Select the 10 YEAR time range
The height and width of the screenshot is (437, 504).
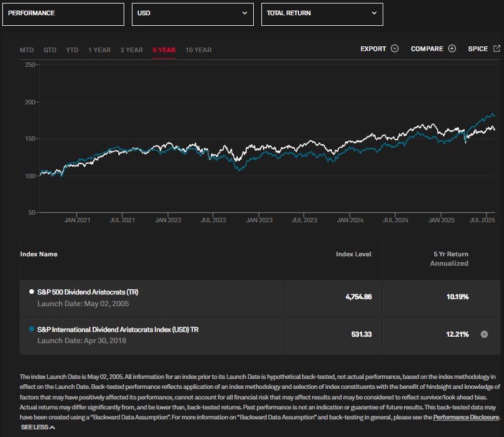click(198, 50)
